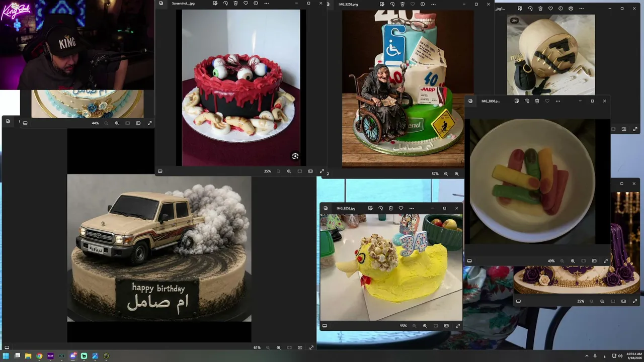This screenshot has width=644, height=362.
Task: Delete the image in the 2/4 cake window
Action: click(x=540, y=9)
